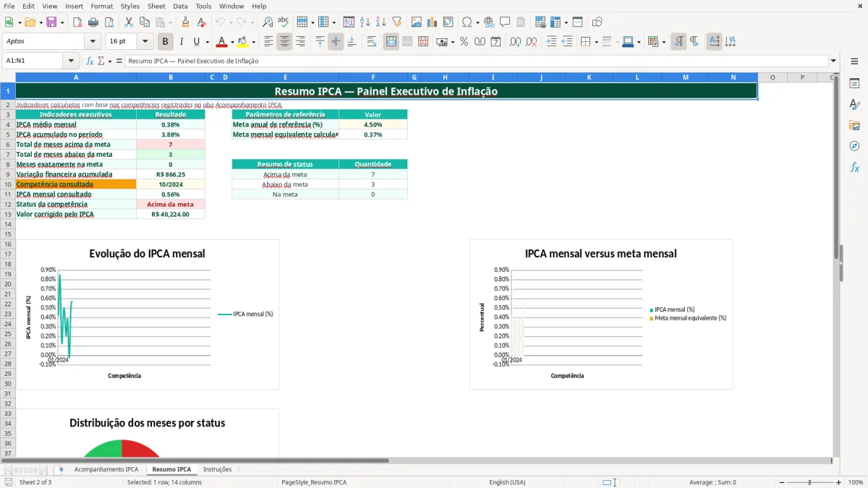Open the sidebar Styles panel
Image resolution: width=868 pixels, height=488 pixels.
click(854, 105)
